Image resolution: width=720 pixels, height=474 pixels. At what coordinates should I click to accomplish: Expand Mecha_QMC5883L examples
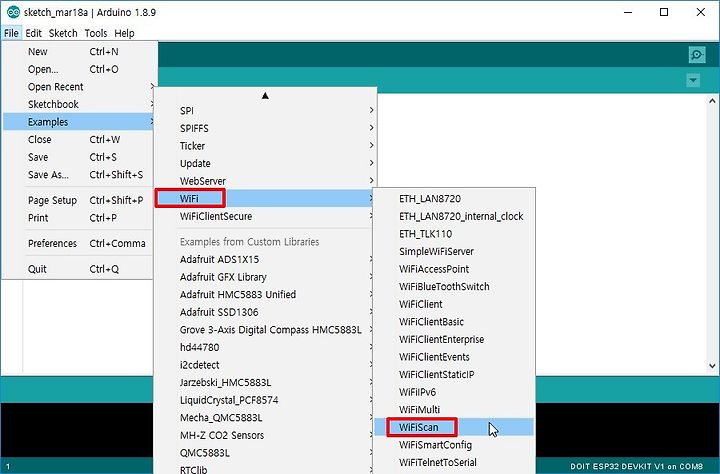click(265, 418)
